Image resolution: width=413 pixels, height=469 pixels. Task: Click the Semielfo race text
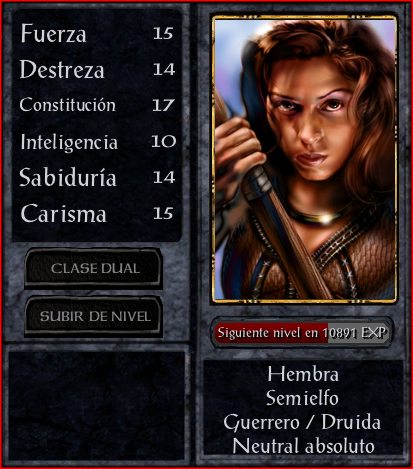click(302, 398)
